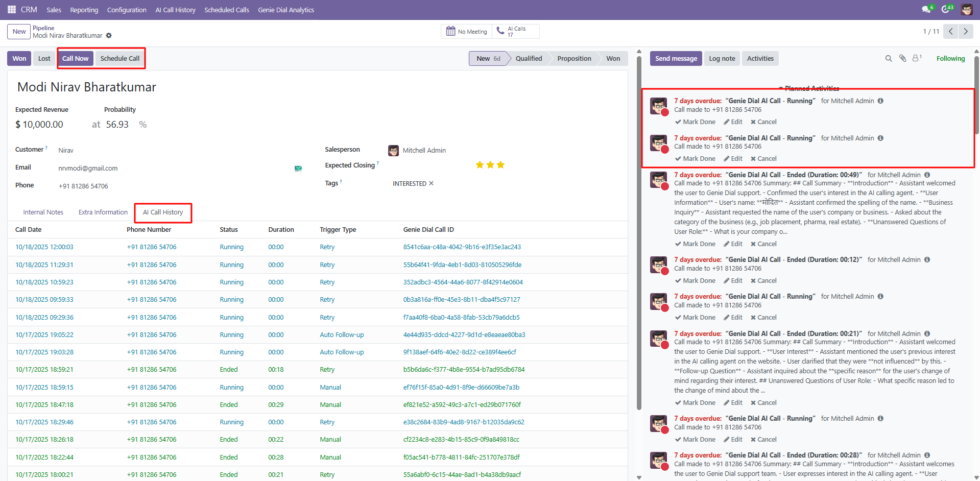Click call ID ef821e52-a592-49c3-a7c1-ed29b071760f
980x481 pixels.
click(462, 405)
